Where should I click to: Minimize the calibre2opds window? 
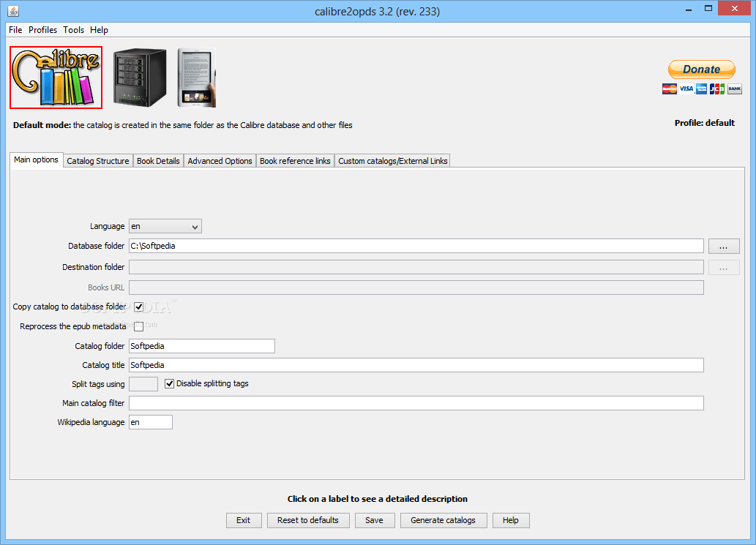point(689,9)
